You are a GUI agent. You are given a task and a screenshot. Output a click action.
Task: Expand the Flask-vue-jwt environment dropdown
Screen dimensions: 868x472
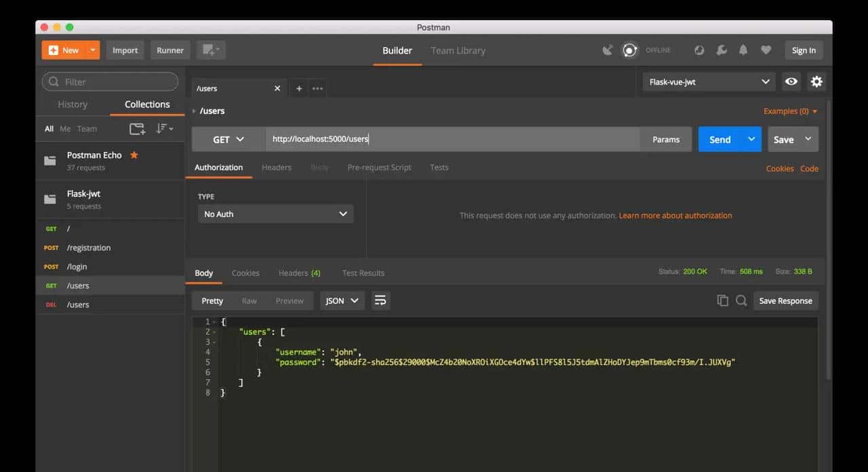coord(709,81)
